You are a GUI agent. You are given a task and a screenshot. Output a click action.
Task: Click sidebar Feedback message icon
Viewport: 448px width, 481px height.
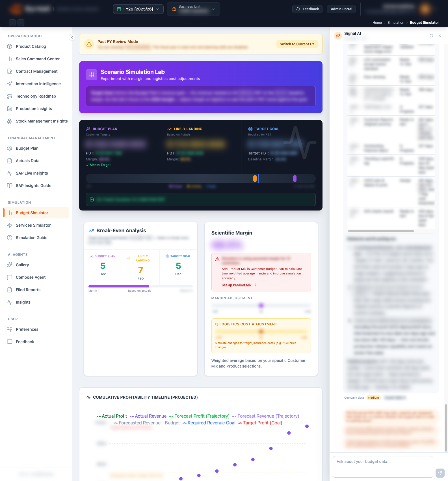10,342
